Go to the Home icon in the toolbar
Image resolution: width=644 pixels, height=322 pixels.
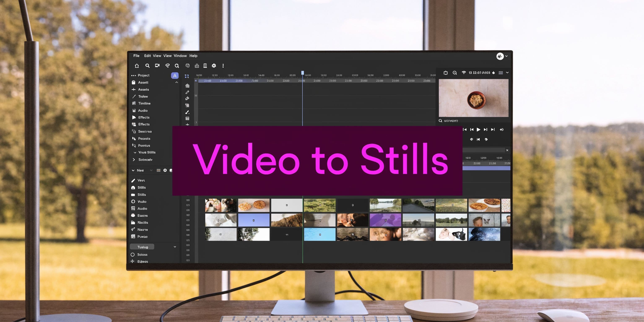coord(137,66)
